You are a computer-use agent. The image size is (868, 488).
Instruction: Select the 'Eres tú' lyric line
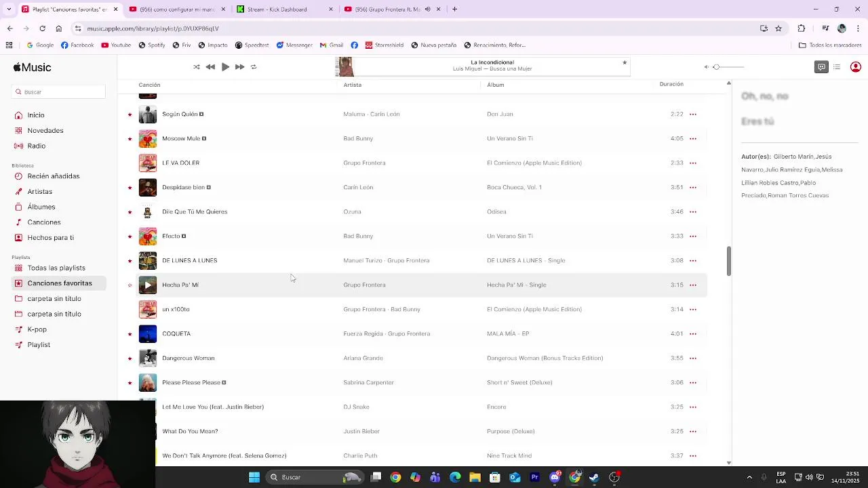point(757,121)
